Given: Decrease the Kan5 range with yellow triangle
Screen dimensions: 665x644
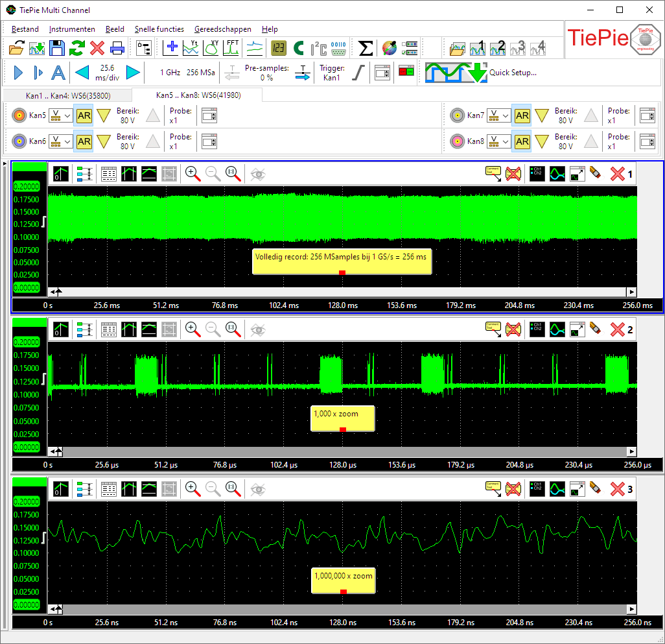Looking at the screenshot, I should click(x=104, y=115).
